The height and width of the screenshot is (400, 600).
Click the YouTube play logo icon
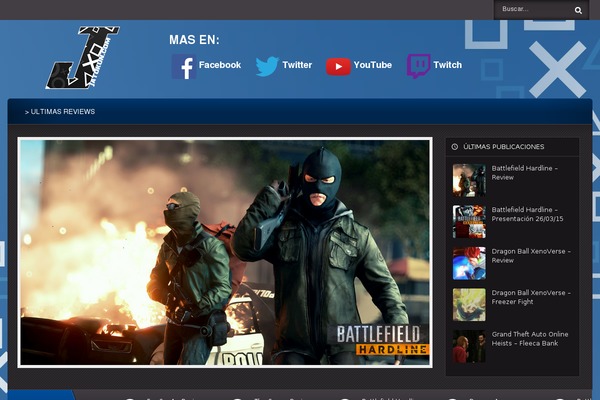[x=338, y=67]
